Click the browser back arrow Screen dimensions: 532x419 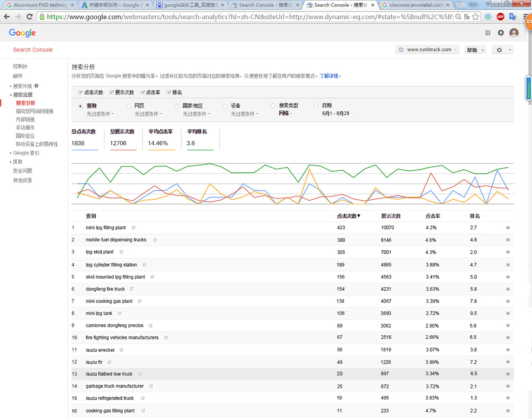coord(7,16)
